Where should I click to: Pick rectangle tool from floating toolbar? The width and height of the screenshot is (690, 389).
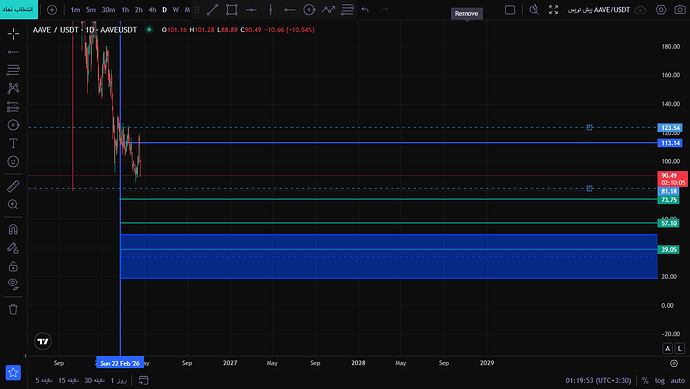point(232,10)
